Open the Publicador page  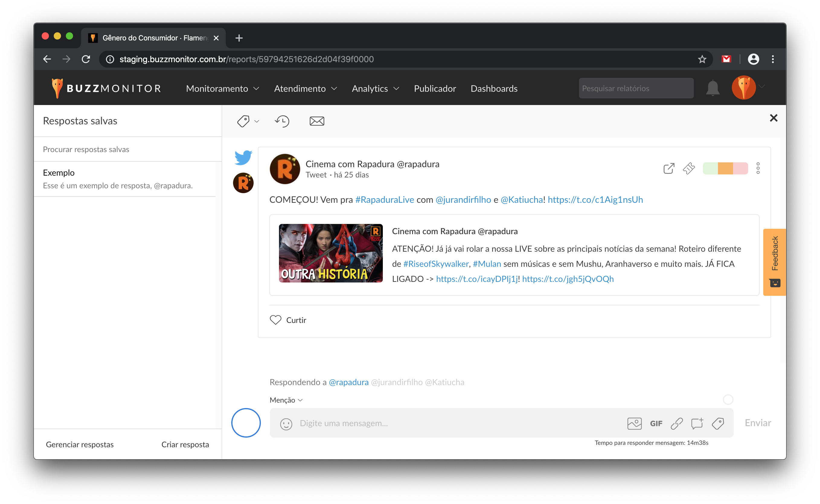(434, 88)
